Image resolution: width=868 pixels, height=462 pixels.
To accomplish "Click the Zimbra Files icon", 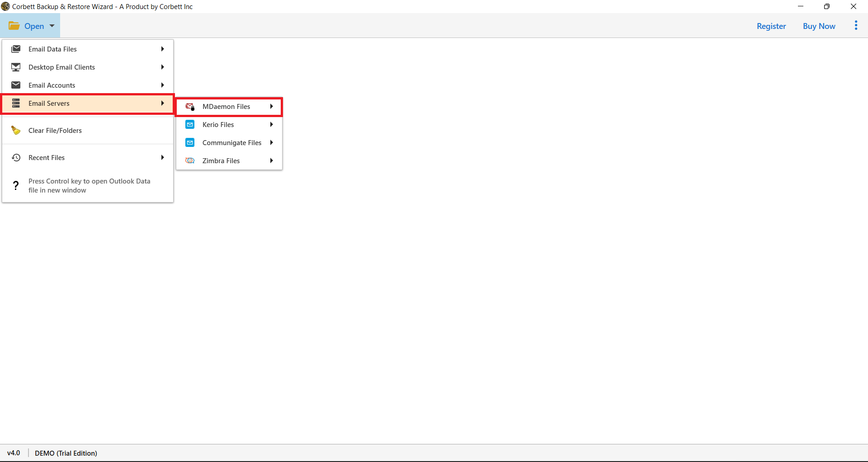I will coord(190,161).
